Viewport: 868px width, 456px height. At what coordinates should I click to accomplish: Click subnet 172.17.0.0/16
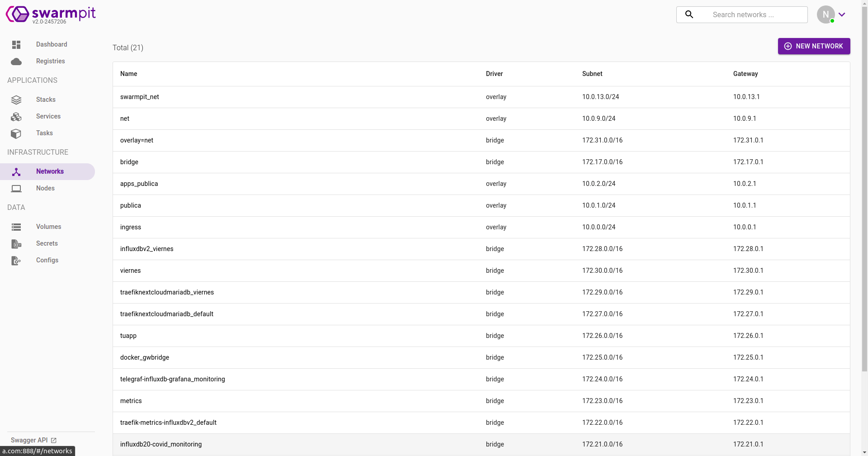pyautogui.click(x=602, y=162)
